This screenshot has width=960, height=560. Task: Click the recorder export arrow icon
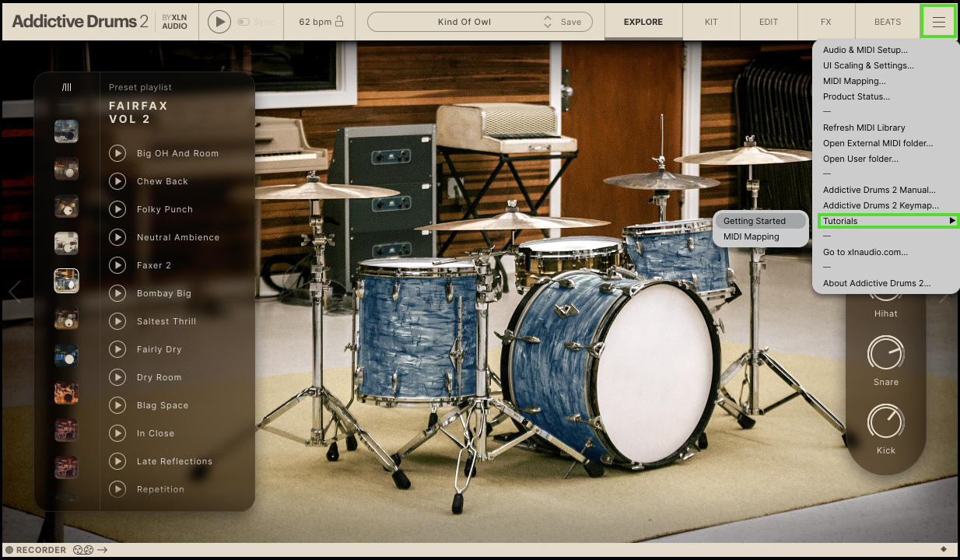point(102,551)
